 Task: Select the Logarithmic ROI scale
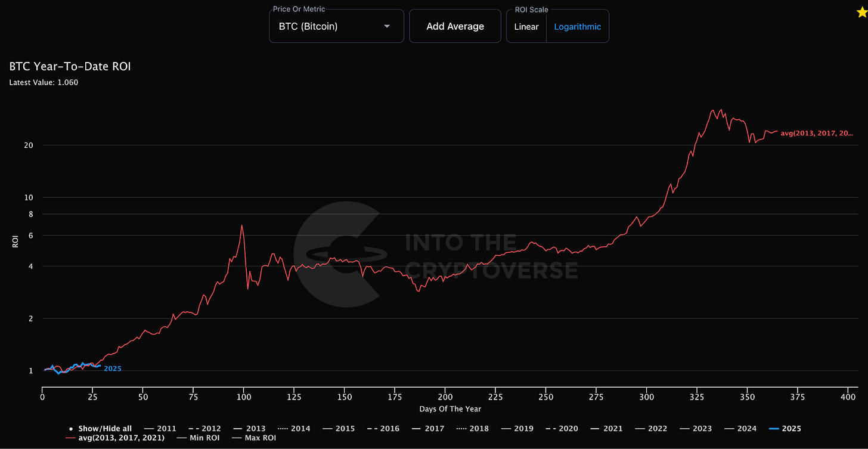[578, 27]
